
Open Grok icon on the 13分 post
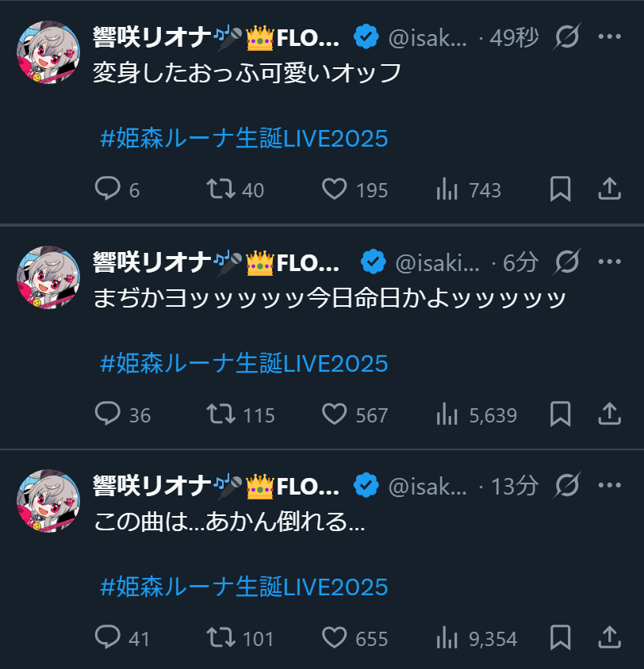click(567, 485)
